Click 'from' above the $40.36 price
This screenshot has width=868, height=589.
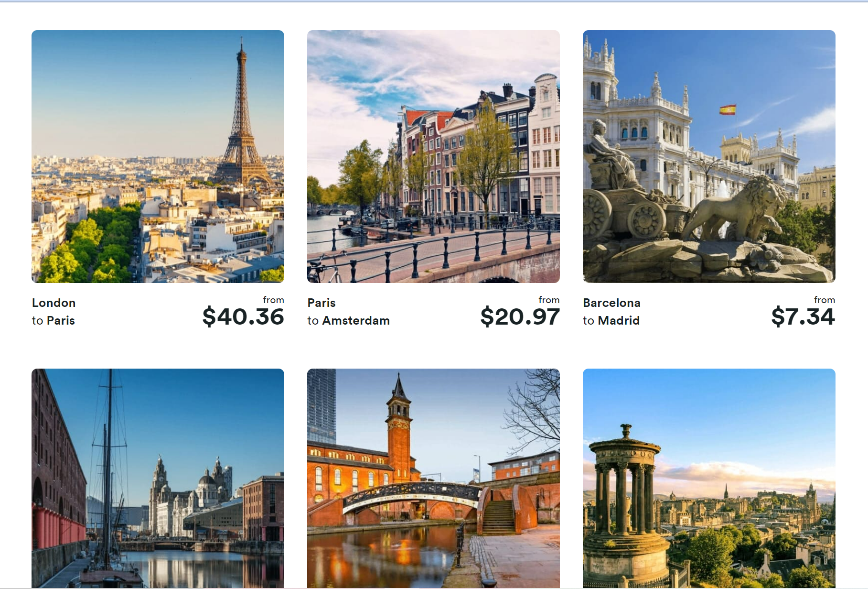pyautogui.click(x=274, y=300)
